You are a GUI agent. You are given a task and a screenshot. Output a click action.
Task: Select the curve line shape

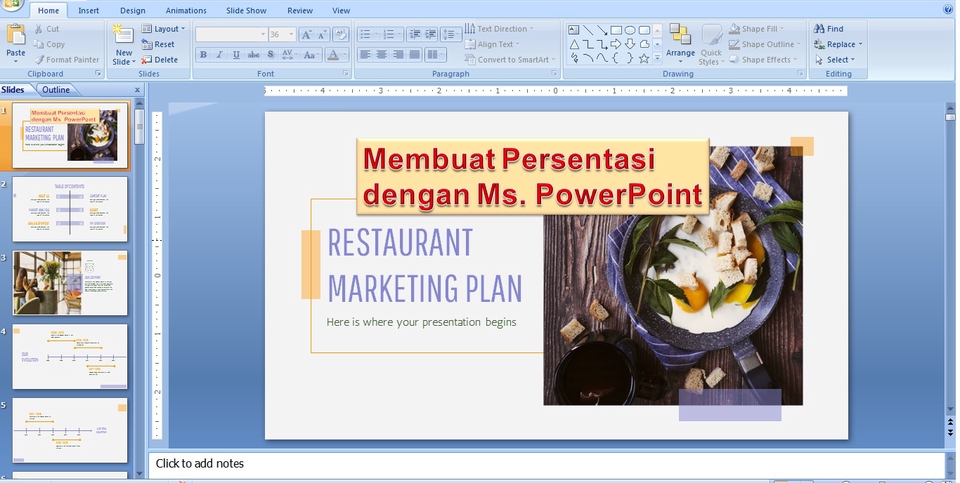[x=602, y=59]
